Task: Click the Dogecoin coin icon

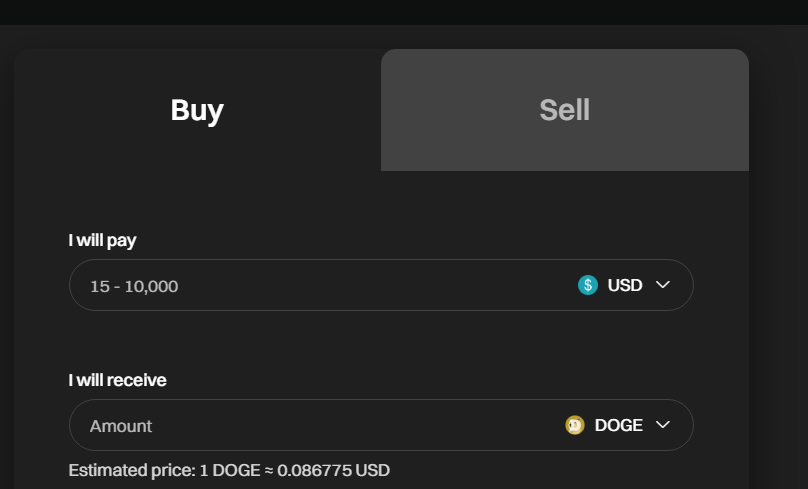Action: tap(575, 425)
